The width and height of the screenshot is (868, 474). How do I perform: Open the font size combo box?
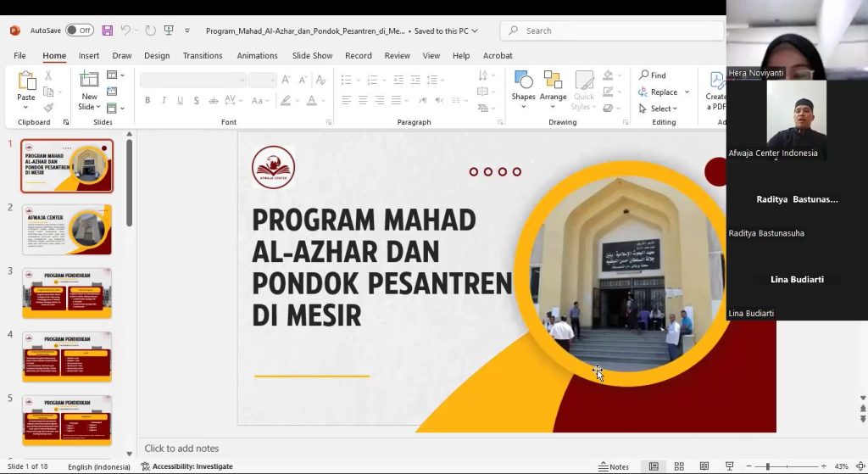[x=262, y=81]
